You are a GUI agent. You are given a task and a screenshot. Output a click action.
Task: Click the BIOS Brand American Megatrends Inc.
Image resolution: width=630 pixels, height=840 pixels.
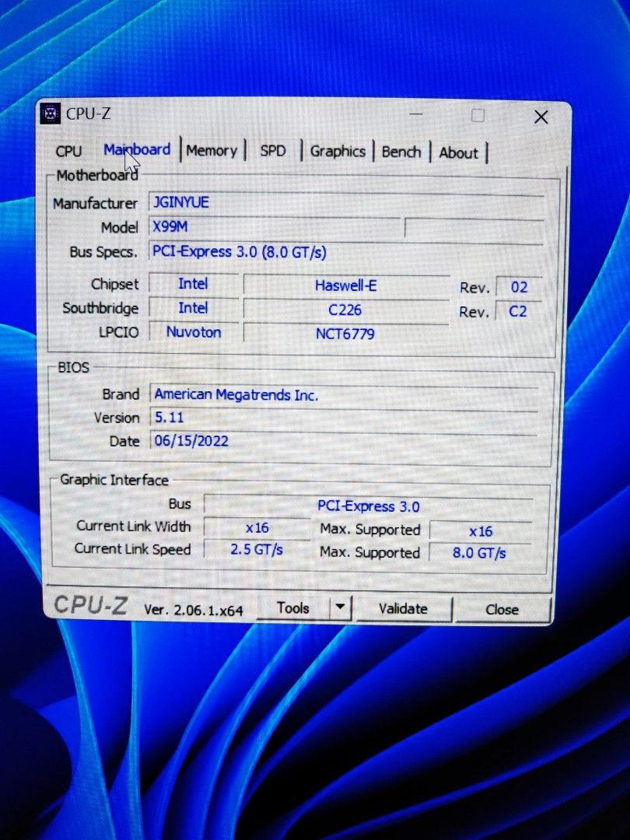236,394
